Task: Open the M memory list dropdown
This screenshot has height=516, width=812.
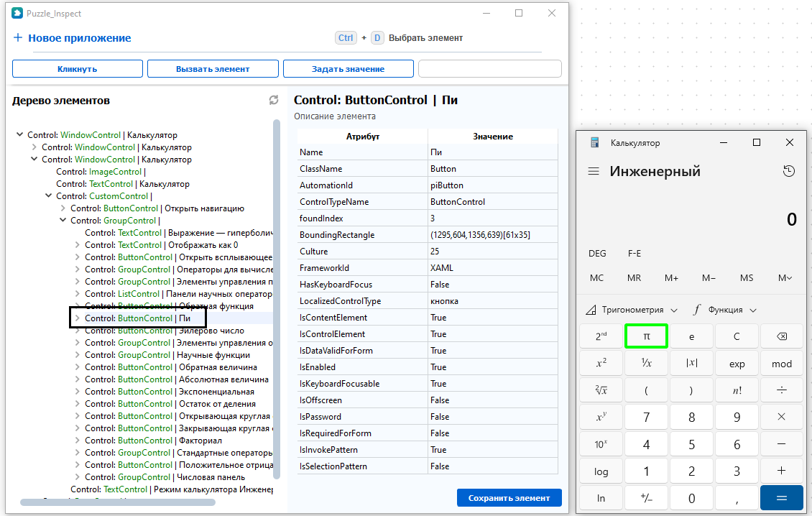Action: 785,278
